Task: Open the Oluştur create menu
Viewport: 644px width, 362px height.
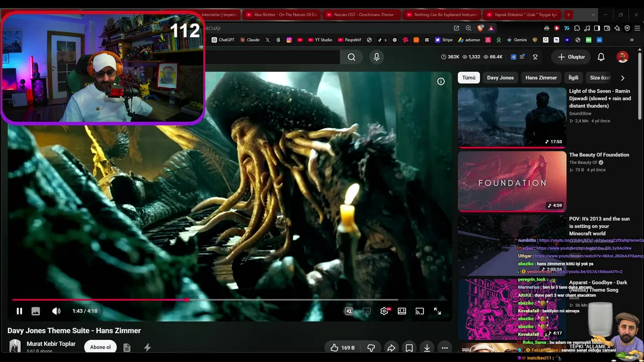Action: point(572,57)
